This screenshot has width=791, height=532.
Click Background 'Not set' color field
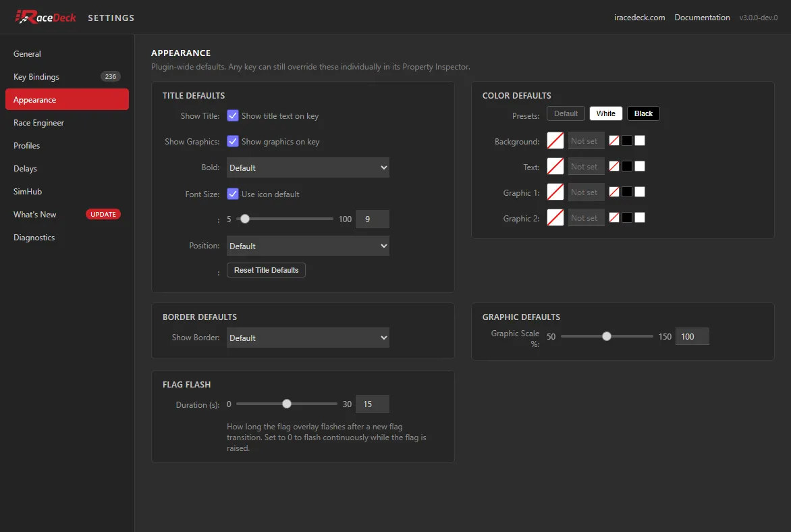click(x=587, y=141)
